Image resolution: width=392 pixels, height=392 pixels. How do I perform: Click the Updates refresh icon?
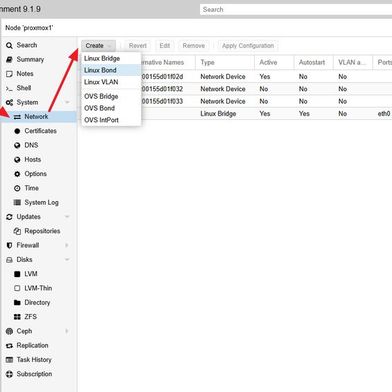pos(9,217)
